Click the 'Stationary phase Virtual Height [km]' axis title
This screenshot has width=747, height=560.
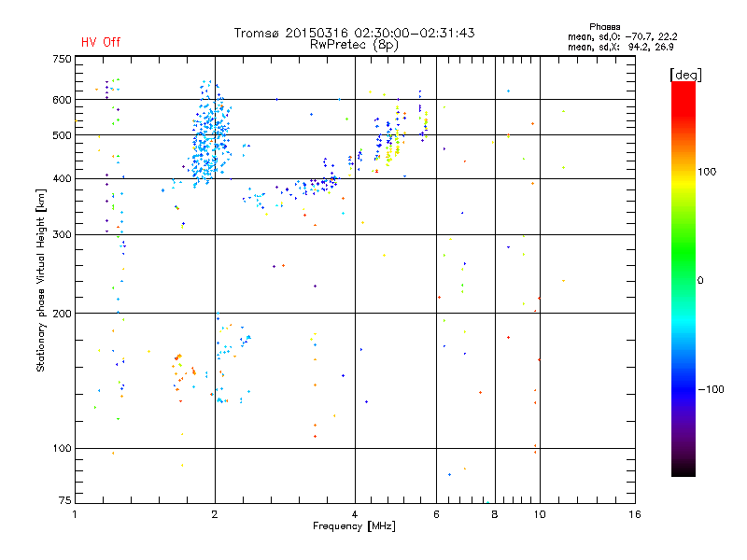[41, 280]
